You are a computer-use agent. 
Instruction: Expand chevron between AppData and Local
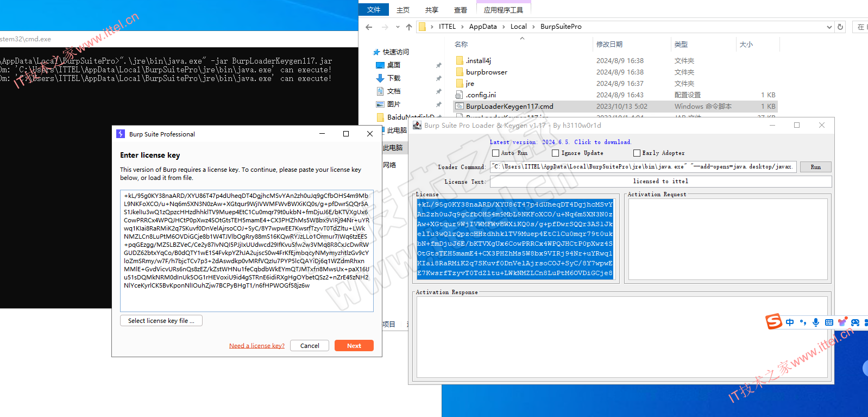pos(504,27)
